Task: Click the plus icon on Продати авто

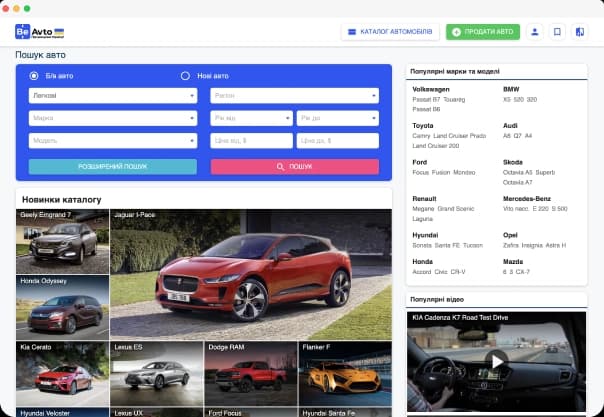Action: pyautogui.click(x=457, y=32)
